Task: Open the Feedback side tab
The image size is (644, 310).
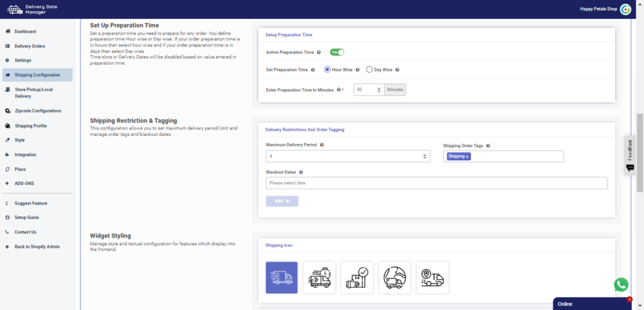Action: point(630,154)
